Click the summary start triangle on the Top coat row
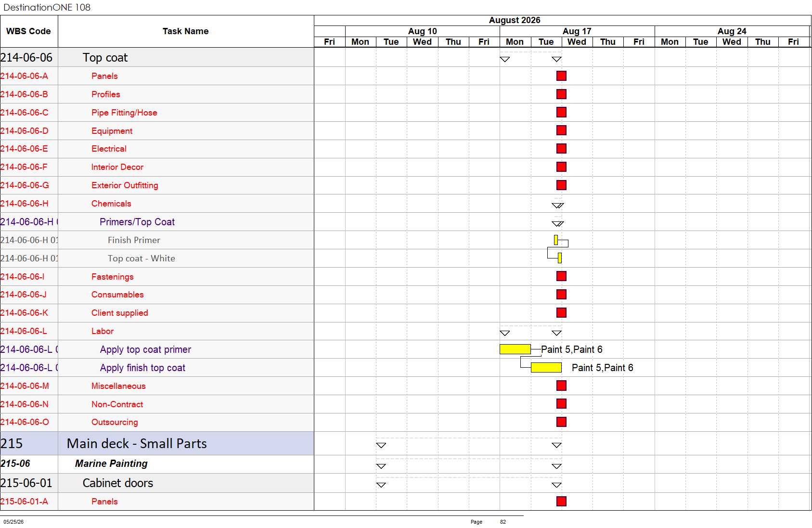 [x=504, y=59]
